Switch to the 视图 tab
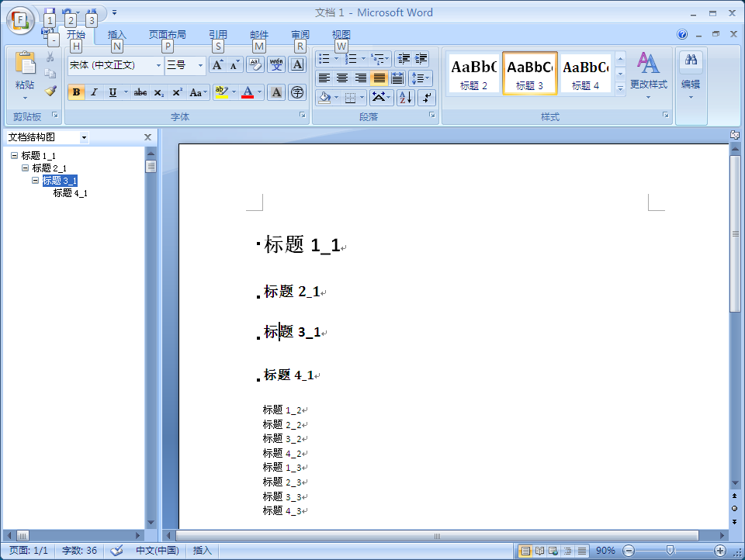 [341, 35]
